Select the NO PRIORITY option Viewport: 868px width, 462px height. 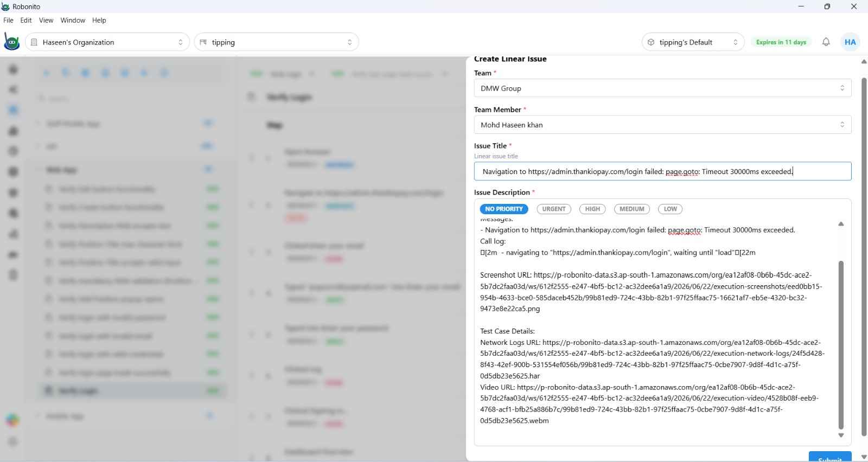[x=504, y=209]
